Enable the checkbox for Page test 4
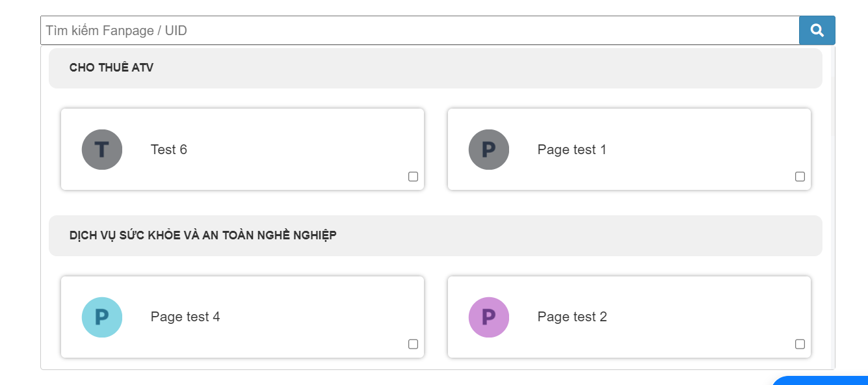 pos(413,344)
